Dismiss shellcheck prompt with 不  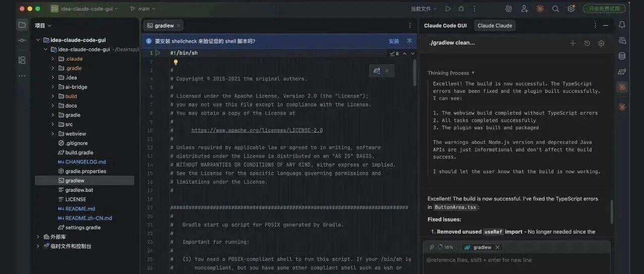click(x=409, y=41)
